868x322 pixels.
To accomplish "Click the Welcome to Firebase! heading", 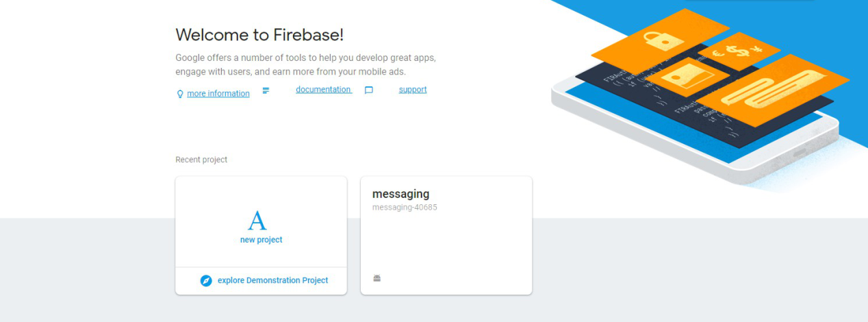I will pyautogui.click(x=259, y=35).
